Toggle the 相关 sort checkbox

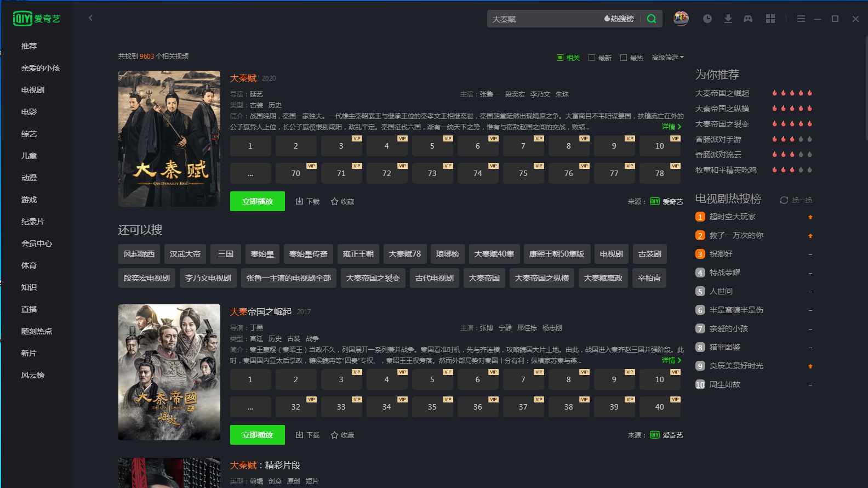(x=560, y=58)
